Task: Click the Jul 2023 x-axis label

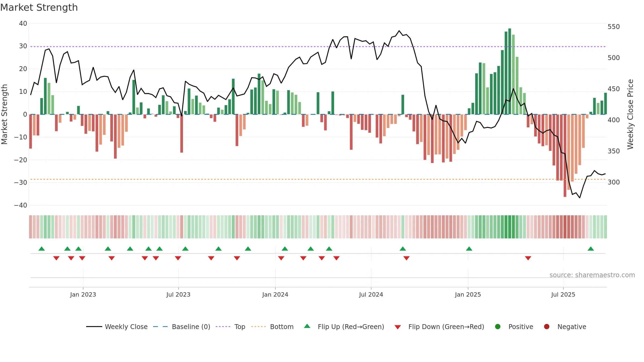Action: coord(178,294)
